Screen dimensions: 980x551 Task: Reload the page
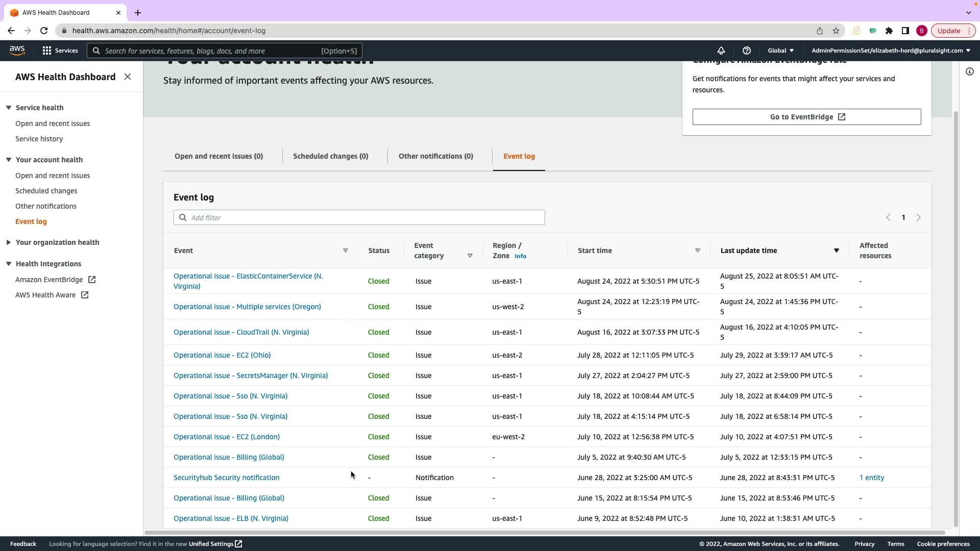click(44, 31)
